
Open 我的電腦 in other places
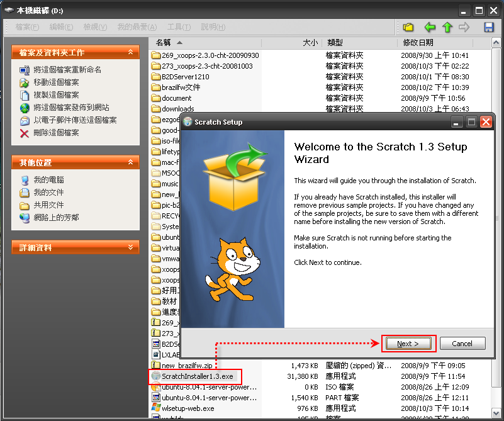[48, 179]
